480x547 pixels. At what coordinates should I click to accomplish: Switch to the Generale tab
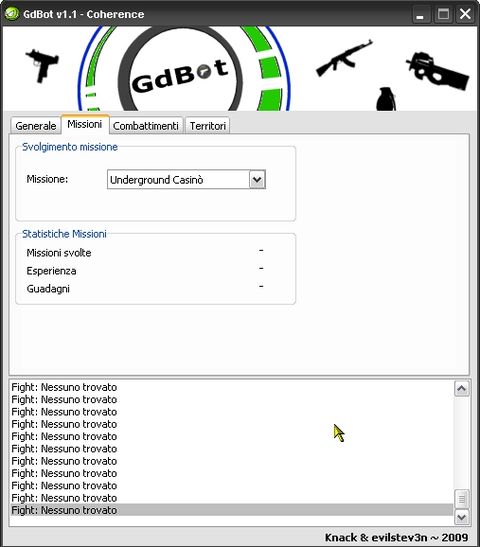pyautogui.click(x=36, y=126)
